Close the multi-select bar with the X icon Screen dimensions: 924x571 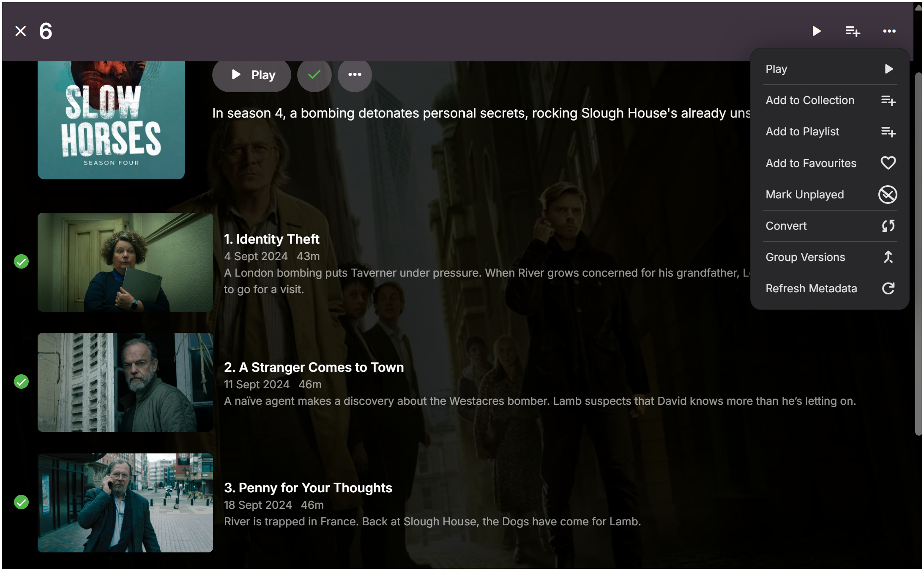click(x=20, y=31)
